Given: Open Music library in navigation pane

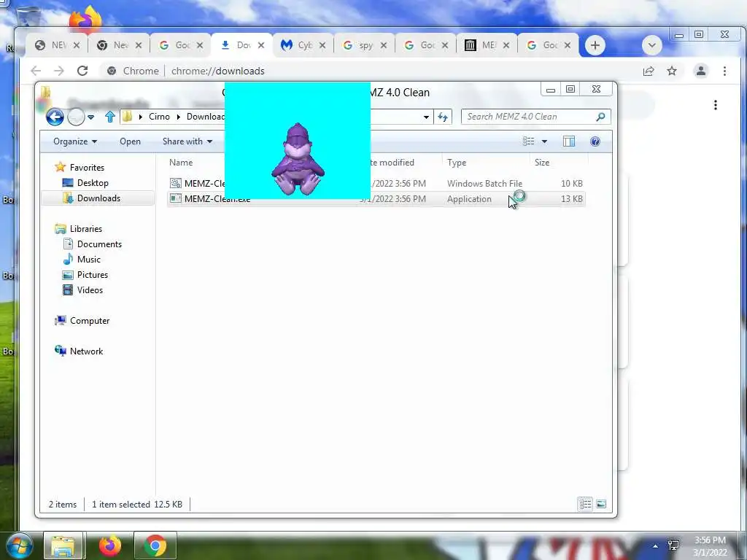Looking at the screenshot, I should tap(88, 259).
